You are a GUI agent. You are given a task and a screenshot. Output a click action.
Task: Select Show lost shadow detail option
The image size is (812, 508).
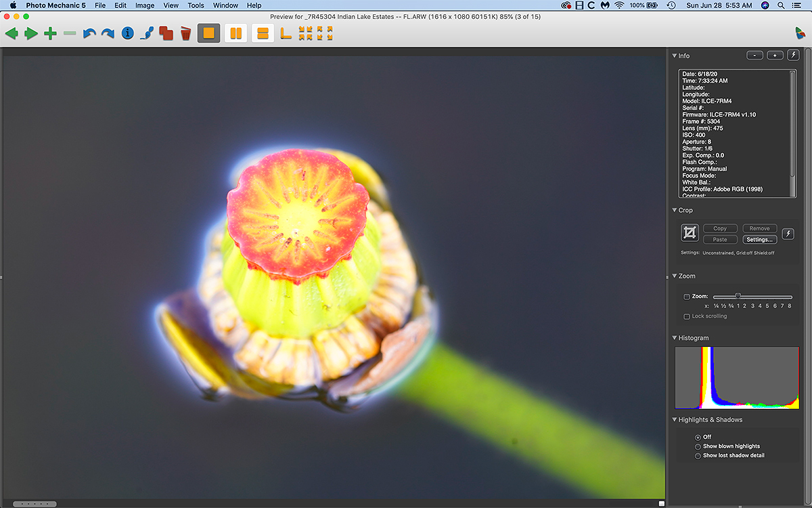tap(698, 455)
